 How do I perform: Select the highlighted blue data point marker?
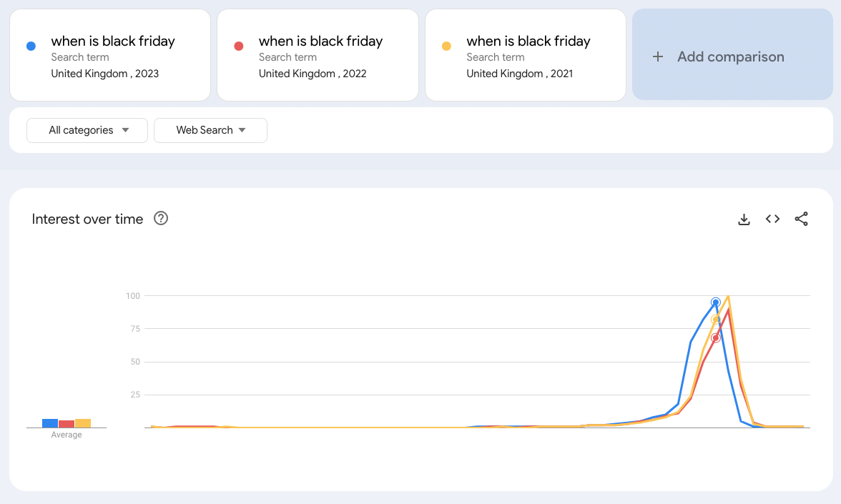click(x=716, y=302)
